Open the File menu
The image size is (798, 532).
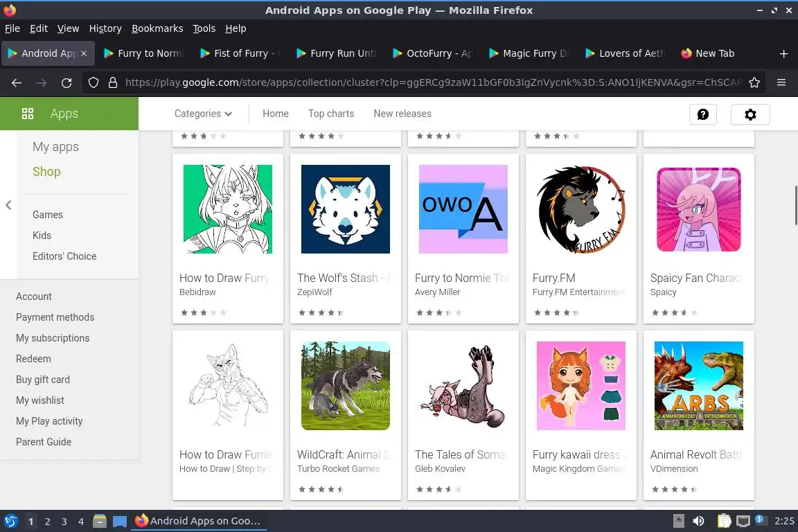12,28
